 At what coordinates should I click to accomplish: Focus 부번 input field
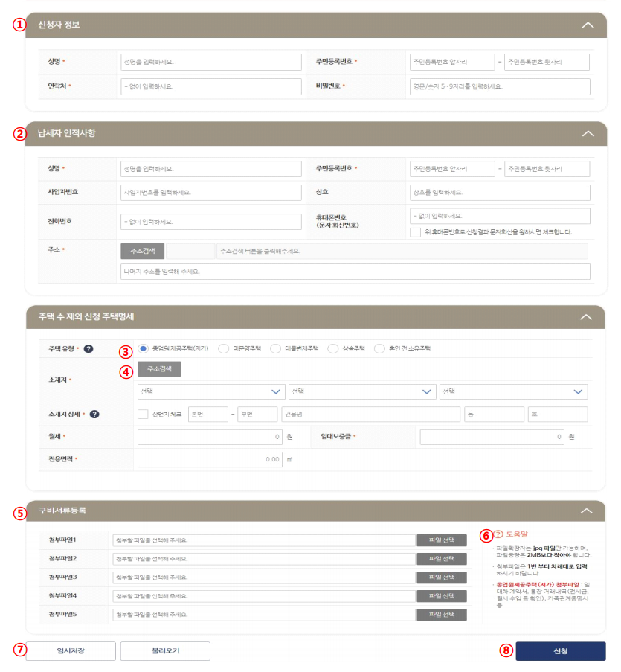(x=257, y=415)
